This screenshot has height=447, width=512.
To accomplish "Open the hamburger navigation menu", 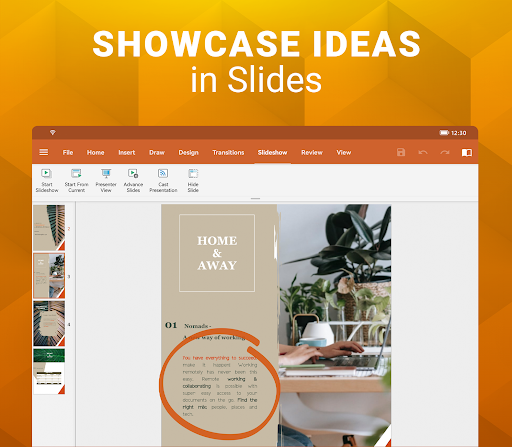I will (44, 152).
